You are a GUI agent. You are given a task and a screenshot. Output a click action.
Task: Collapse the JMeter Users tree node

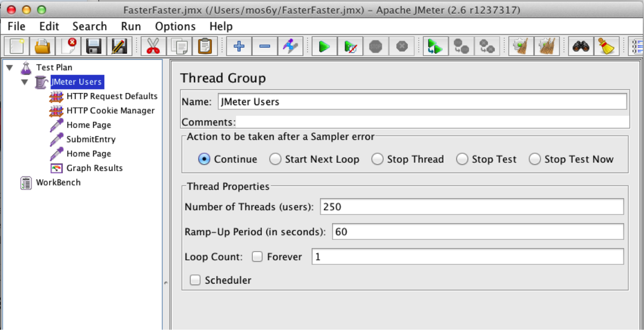tap(24, 82)
